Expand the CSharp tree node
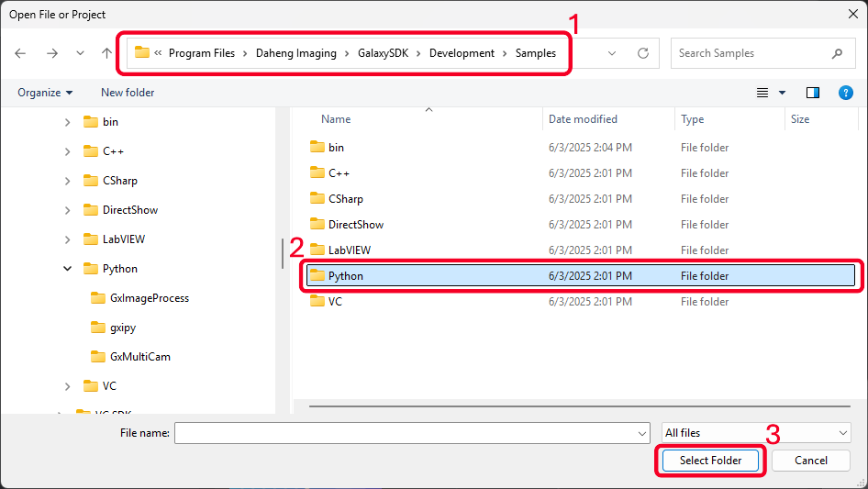 coord(68,181)
